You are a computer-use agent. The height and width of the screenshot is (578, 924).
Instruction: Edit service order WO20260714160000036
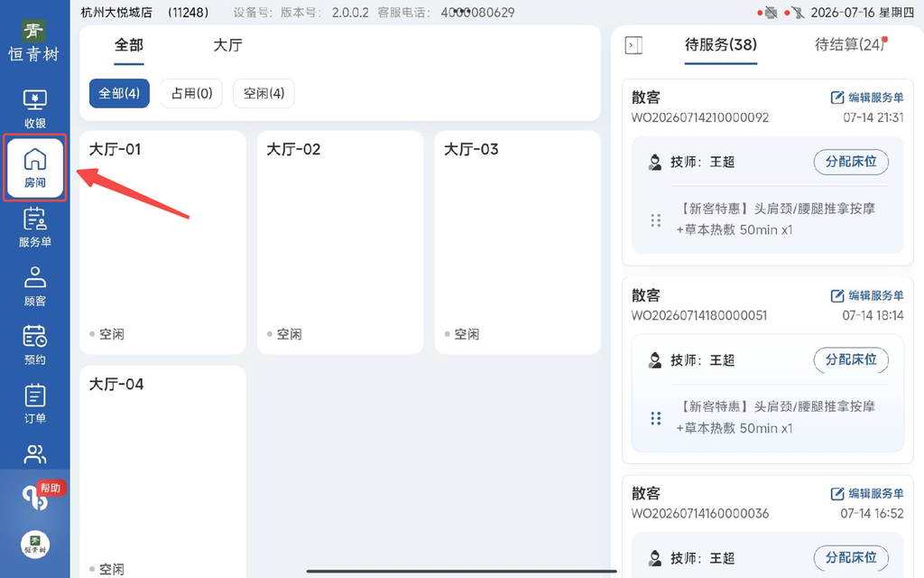(867, 494)
